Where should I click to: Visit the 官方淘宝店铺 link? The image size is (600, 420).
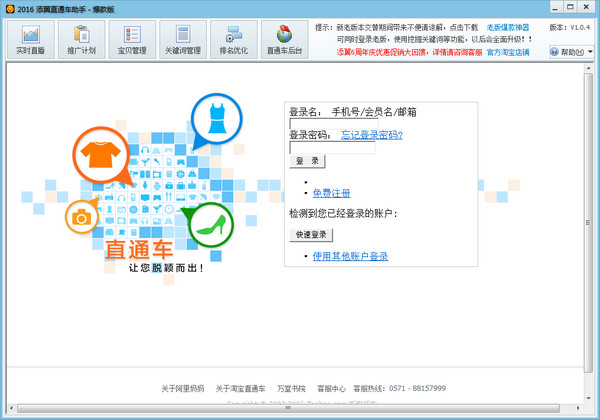[510, 51]
